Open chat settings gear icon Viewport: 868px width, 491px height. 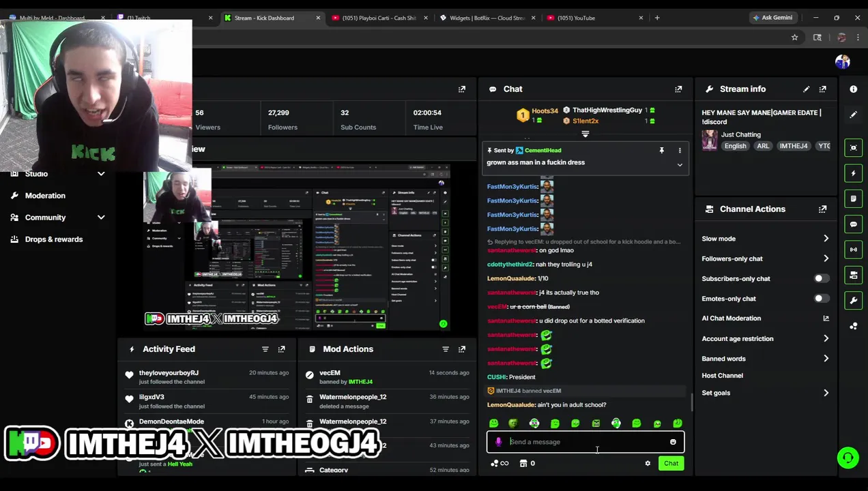648,464
